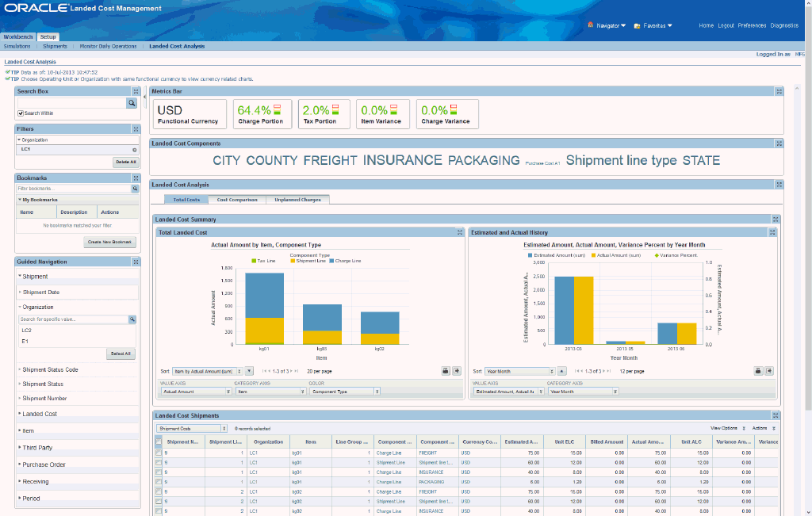Open the Item category axis dropdown

point(271,392)
